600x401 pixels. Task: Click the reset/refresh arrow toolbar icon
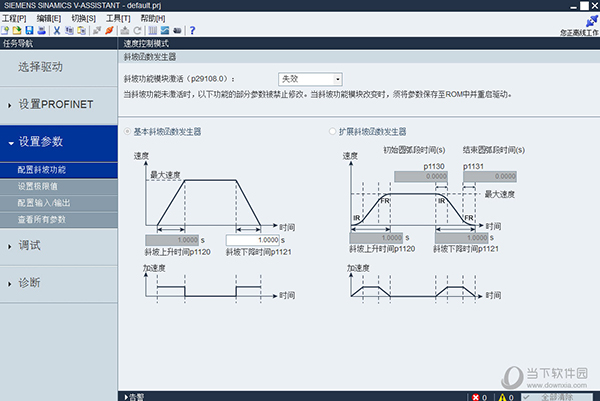coord(137,31)
